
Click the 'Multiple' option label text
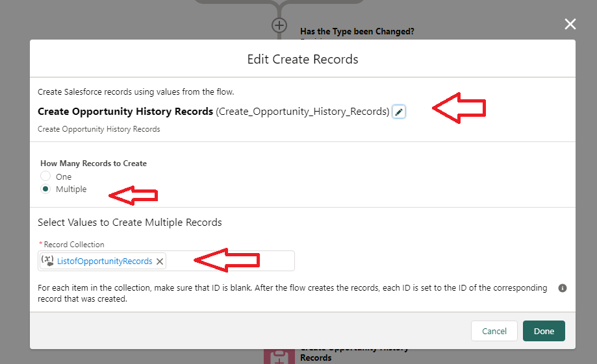[71, 189]
